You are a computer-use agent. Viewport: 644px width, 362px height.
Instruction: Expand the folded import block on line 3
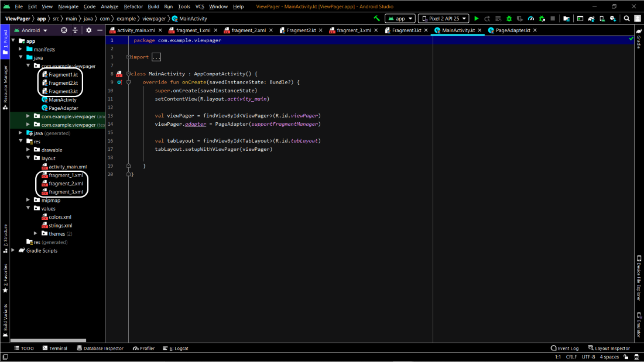point(156,57)
